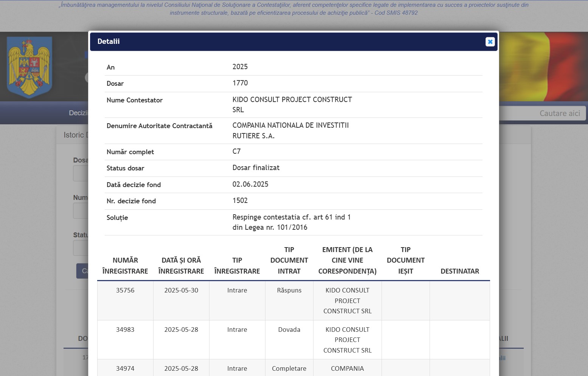Open the Decizii menu in the navigation bar
The height and width of the screenshot is (376, 588).
tap(78, 113)
